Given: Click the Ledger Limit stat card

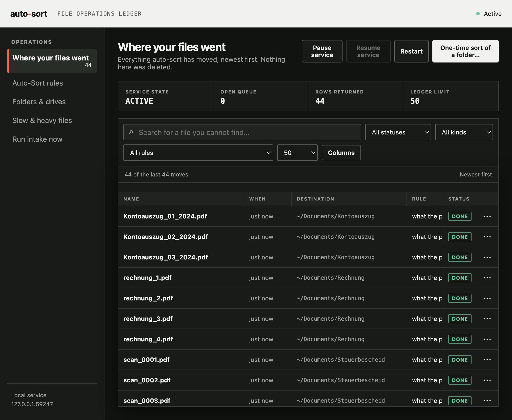Looking at the screenshot, I should [451, 96].
